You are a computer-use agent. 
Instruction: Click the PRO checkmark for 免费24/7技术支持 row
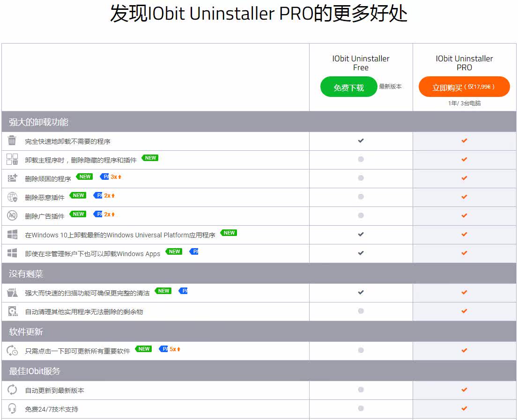click(x=464, y=408)
